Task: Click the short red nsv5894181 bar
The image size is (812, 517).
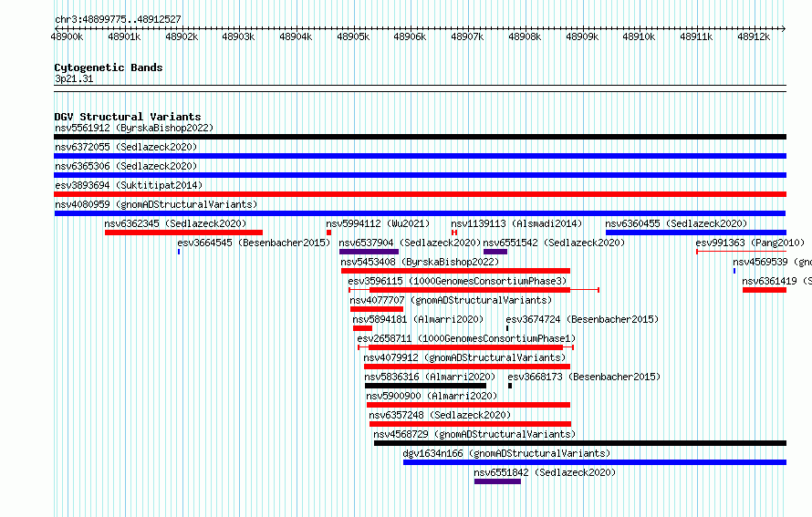Action: (x=362, y=328)
